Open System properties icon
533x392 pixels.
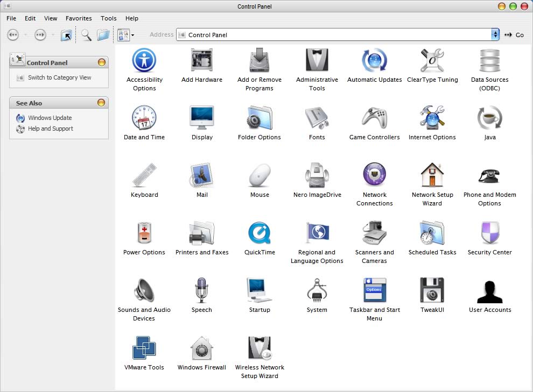(x=317, y=290)
